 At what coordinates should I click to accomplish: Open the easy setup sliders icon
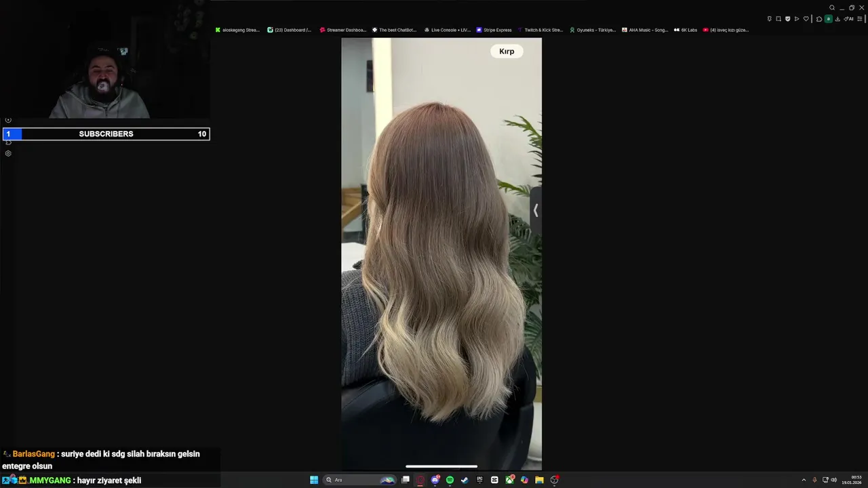(x=860, y=19)
